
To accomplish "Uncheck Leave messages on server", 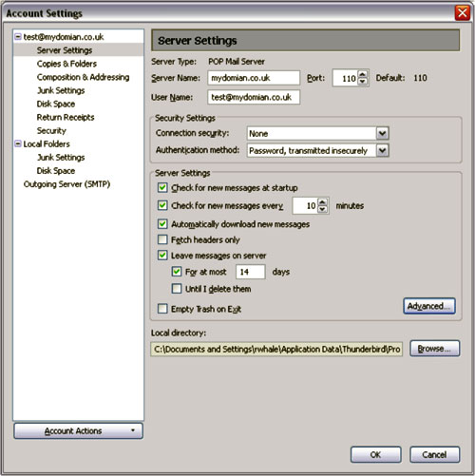I will tap(162, 255).
